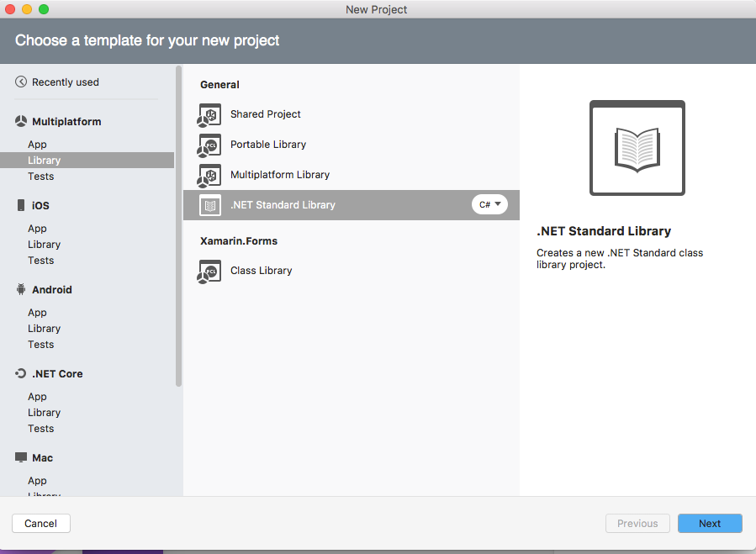Viewport: 756px width, 554px height.
Task: Click the Mac heading
Action: [x=42, y=458]
